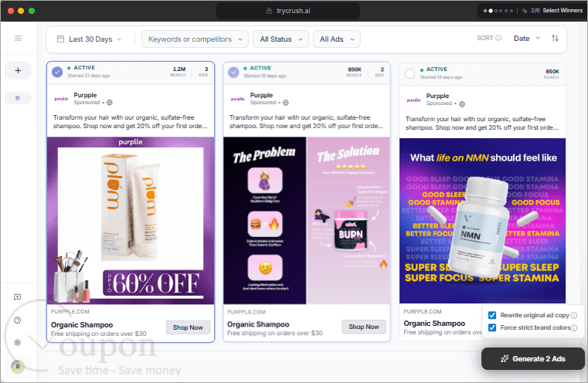Deselect the first ad card with 1.2M reach
The height and width of the screenshot is (383, 588).
(x=57, y=72)
